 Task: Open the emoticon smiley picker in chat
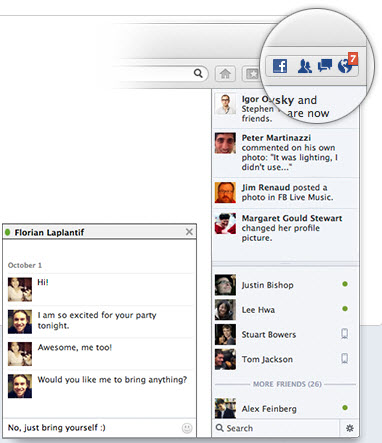(x=187, y=428)
